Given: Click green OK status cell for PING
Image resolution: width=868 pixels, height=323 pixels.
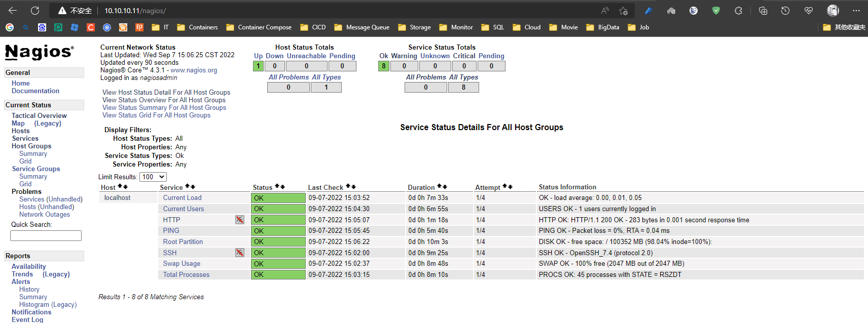Looking at the screenshot, I should (278, 231).
